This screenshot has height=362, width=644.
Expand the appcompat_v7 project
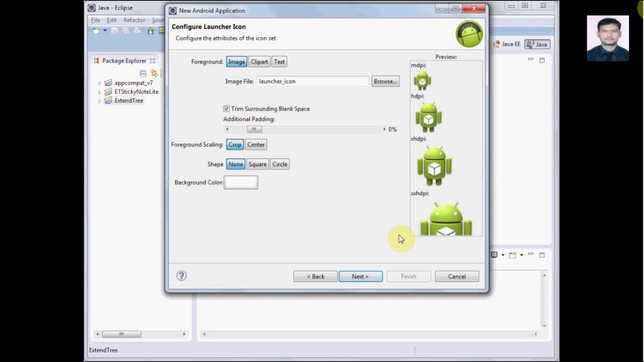click(100, 83)
